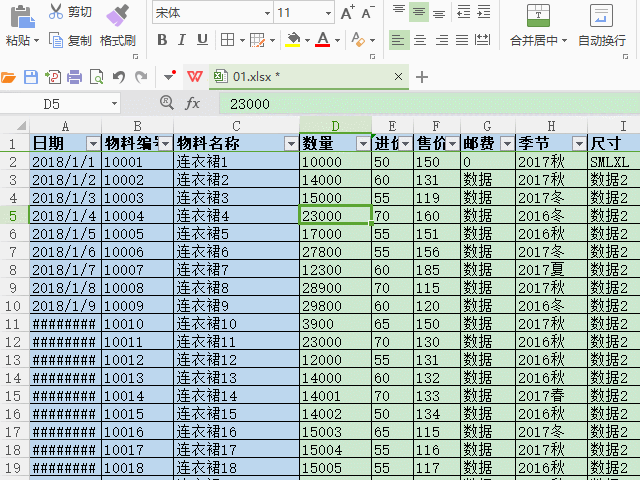
Task: Expand Merge and Center dropdown arrow
Action: point(564,40)
